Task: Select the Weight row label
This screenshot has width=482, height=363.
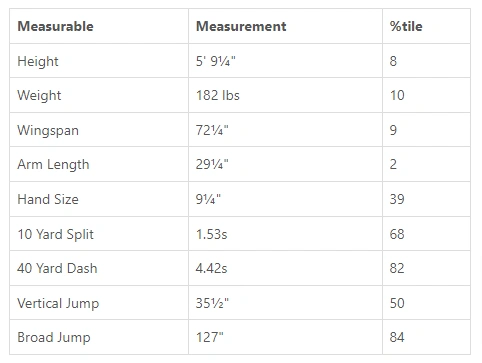Action: tap(39, 96)
